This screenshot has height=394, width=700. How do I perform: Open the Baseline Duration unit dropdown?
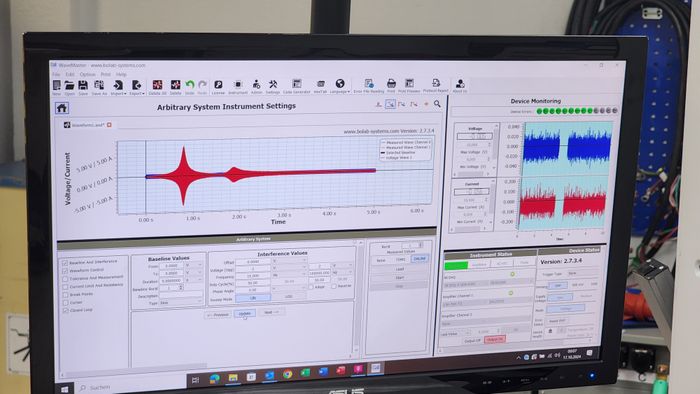(x=193, y=280)
